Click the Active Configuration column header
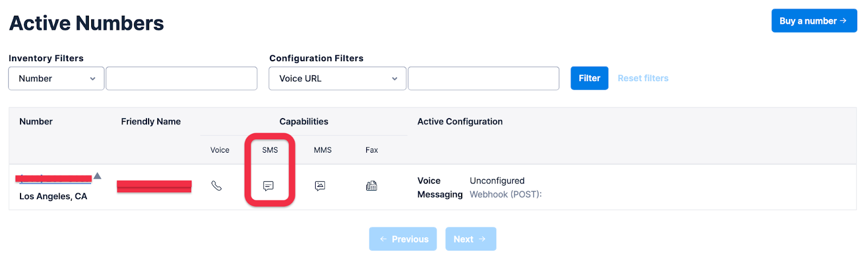 pos(460,122)
